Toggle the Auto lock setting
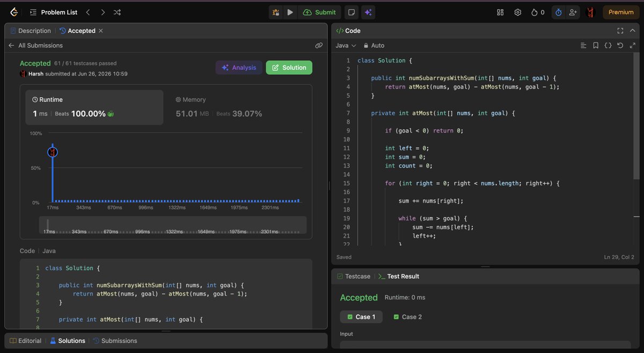Screen dimensions: 644x353 click(x=374, y=46)
